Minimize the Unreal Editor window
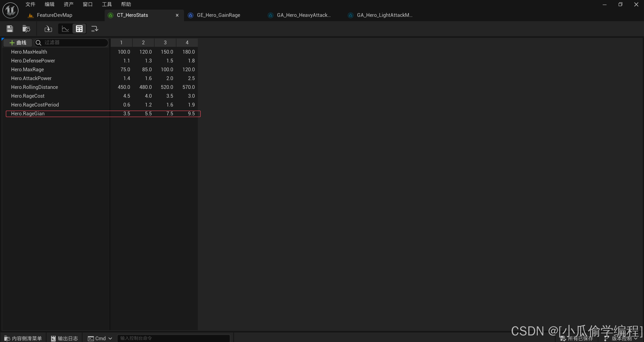644x342 pixels. click(604, 5)
